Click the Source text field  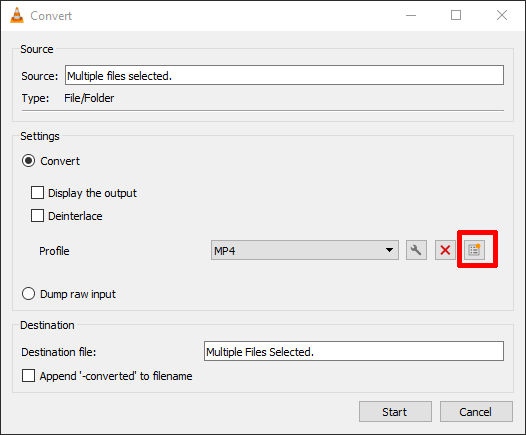click(284, 75)
